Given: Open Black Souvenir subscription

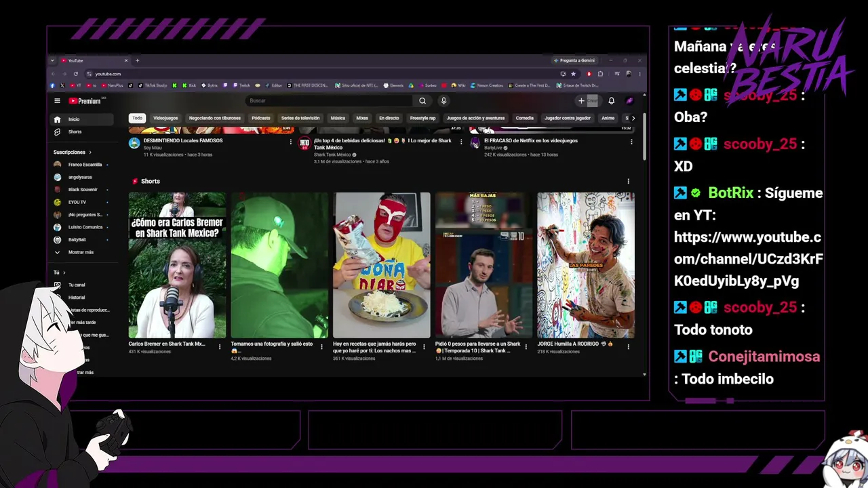Looking at the screenshot, I should (x=83, y=190).
